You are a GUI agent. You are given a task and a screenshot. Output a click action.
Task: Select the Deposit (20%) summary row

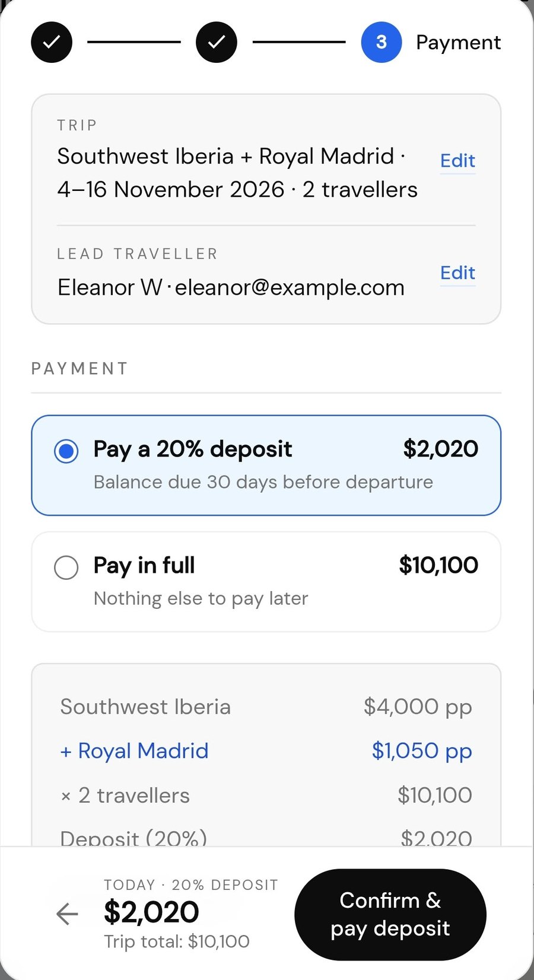[266, 837]
